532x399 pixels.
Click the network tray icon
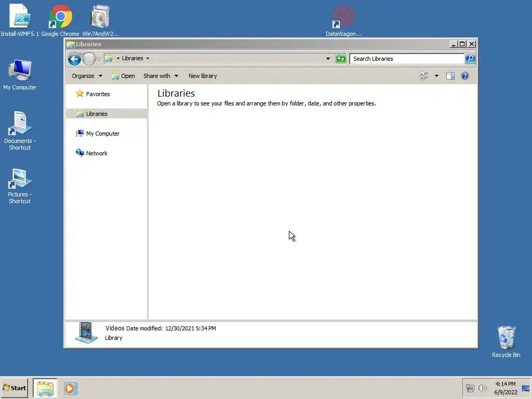point(470,388)
